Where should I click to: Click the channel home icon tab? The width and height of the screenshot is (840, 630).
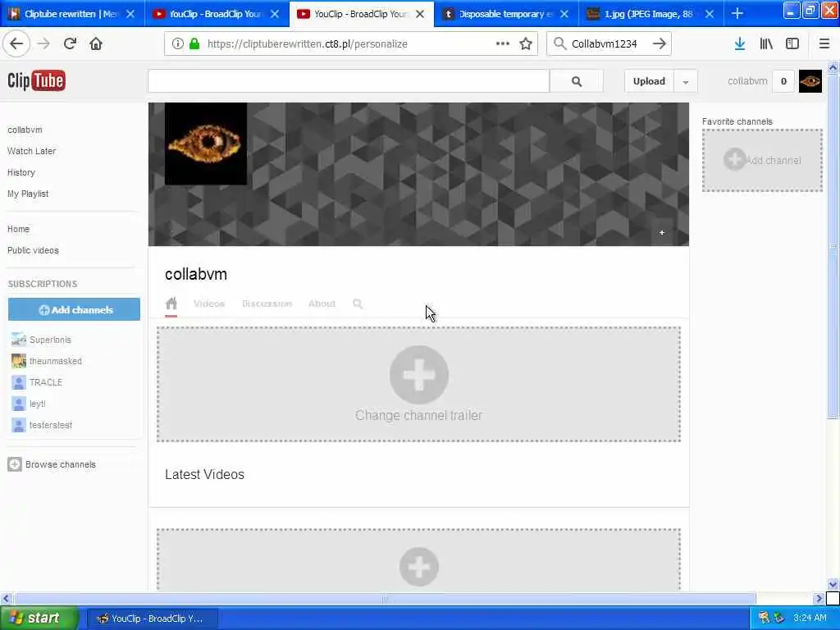pyautogui.click(x=171, y=304)
